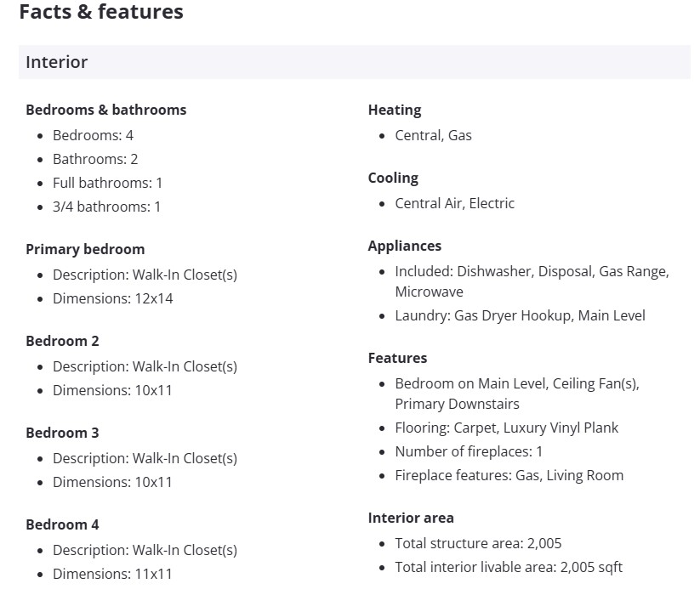The width and height of the screenshot is (700, 595).
Task: Click the '3/4 bathrooms: 1' entry
Action: [106, 207]
